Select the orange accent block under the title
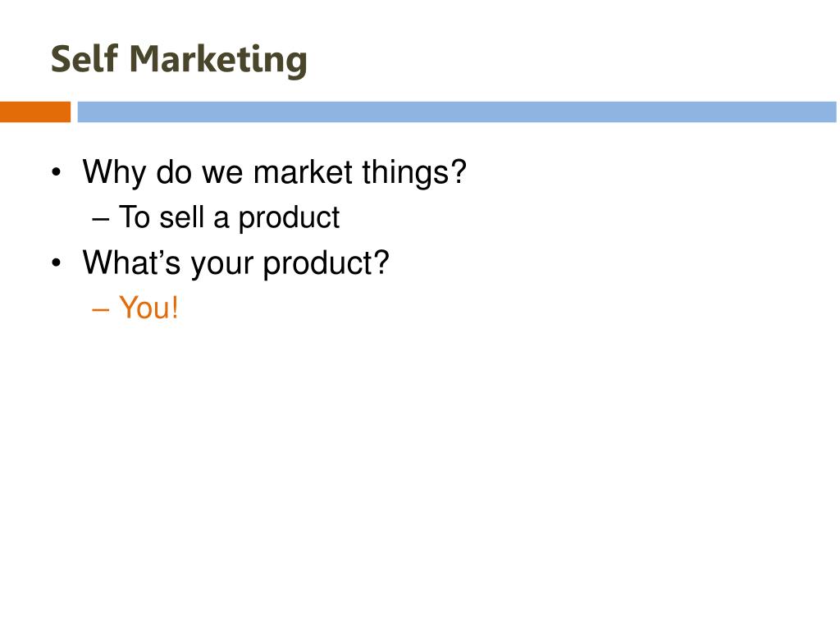840x630 pixels. pyautogui.click(x=35, y=112)
